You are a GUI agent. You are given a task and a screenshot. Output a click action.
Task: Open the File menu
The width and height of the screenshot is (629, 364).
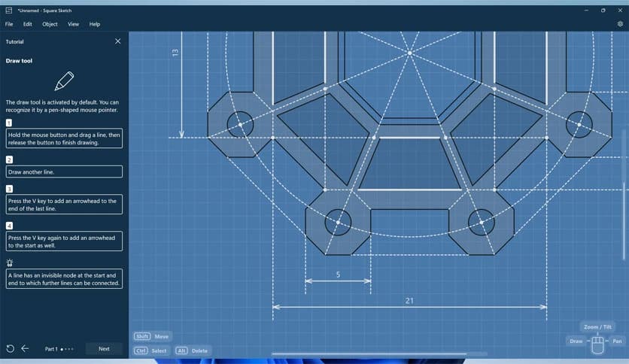9,24
